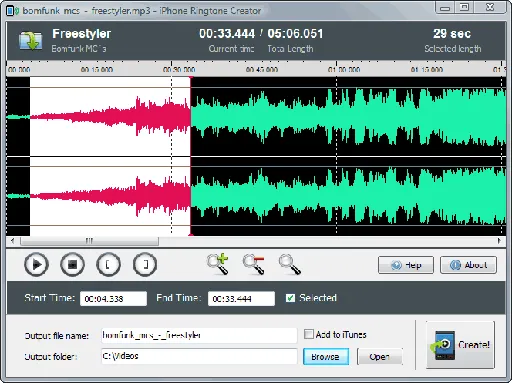The width and height of the screenshot is (512, 383).
Task: Click the Freestyler song title
Action: click(82, 34)
